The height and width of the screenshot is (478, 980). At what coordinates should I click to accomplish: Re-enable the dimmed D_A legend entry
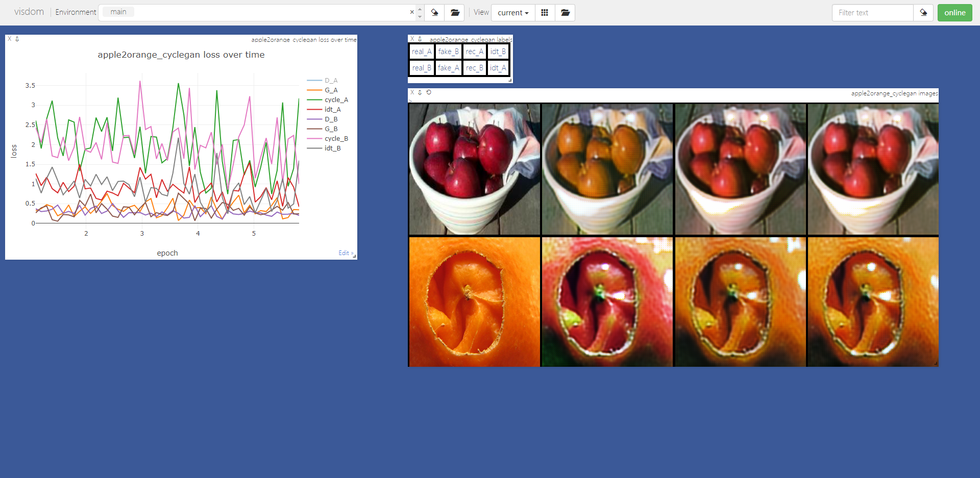coord(331,80)
